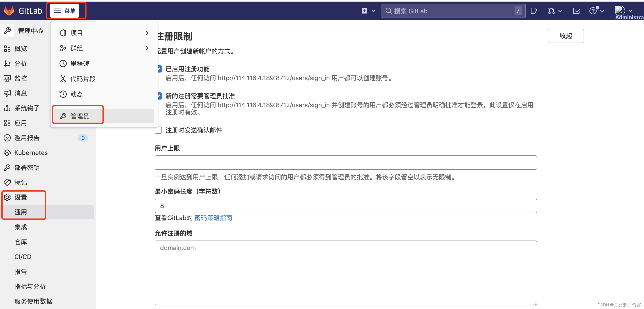Click the 收起 collapse button
Viewport: 644px width, 309px height.
pos(566,36)
